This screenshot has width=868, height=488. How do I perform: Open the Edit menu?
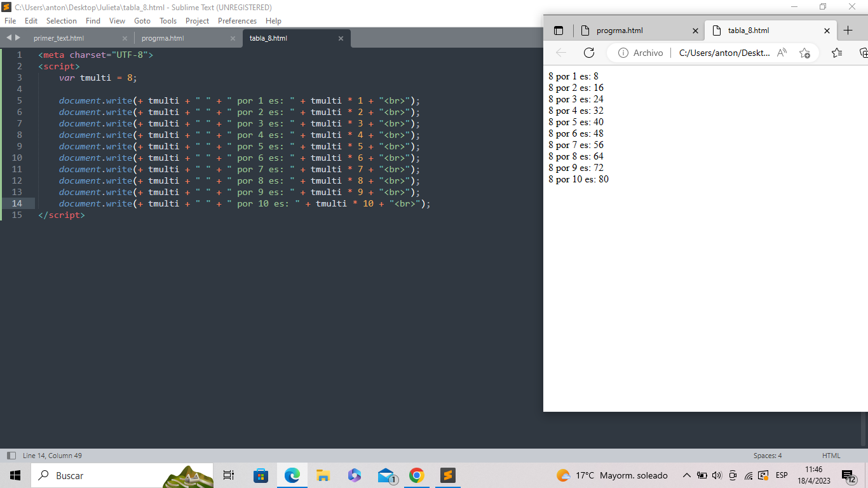coord(31,21)
